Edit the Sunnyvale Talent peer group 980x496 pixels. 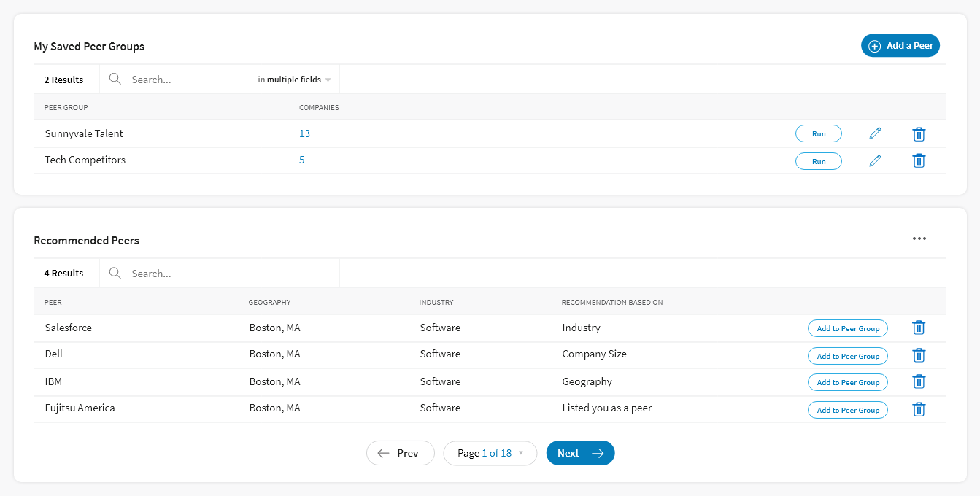pyautogui.click(x=875, y=133)
